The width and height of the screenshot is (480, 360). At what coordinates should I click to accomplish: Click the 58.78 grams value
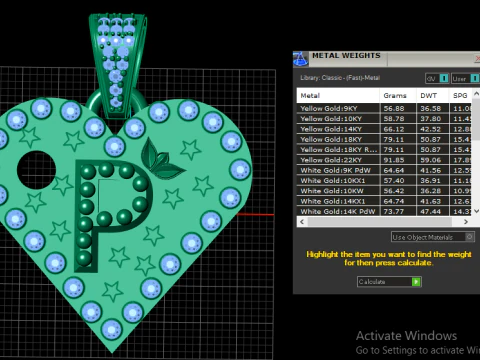[x=394, y=119]
